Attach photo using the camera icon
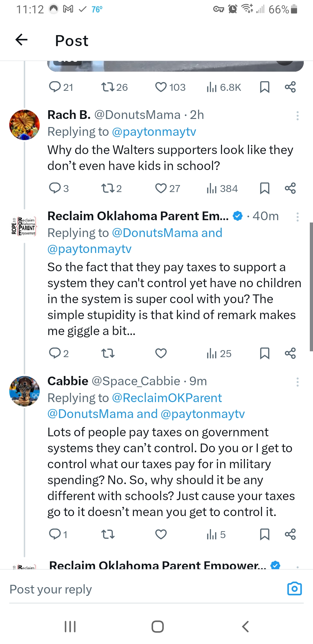Screen dimensions: 313x644 click(294, 589)
